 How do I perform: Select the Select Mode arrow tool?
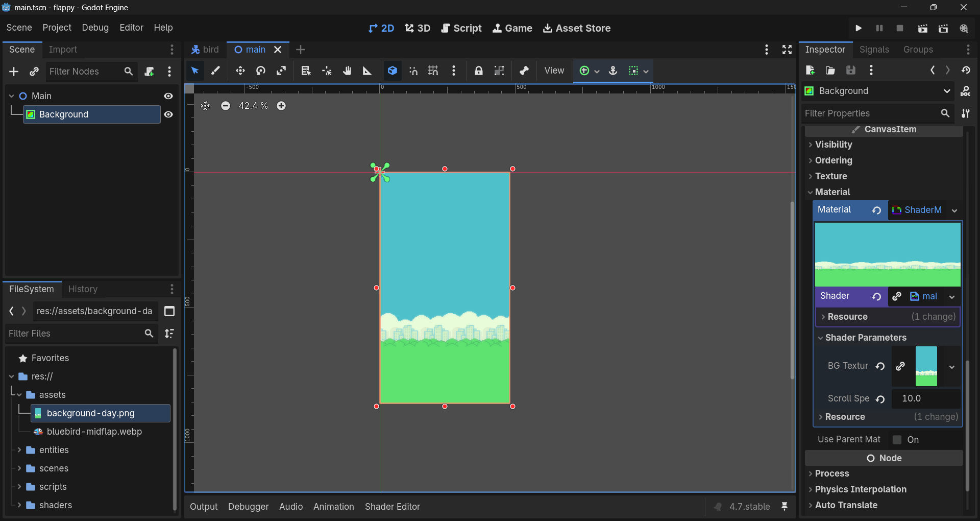pos(194,71)
